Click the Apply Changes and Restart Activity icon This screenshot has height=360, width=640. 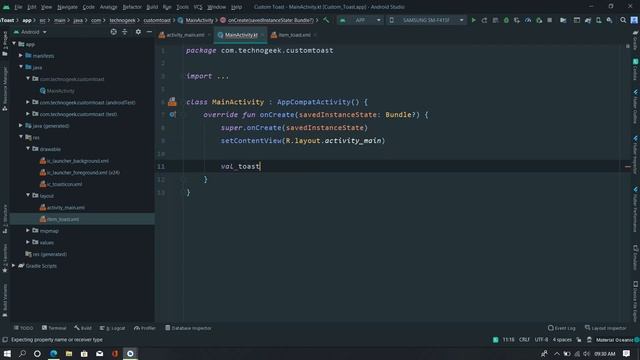(484, 20)
